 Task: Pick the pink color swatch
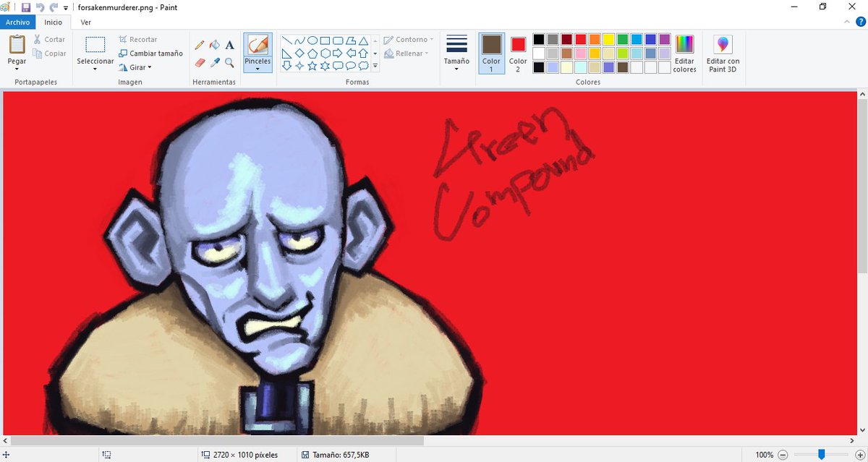click(x=580, y=54)
